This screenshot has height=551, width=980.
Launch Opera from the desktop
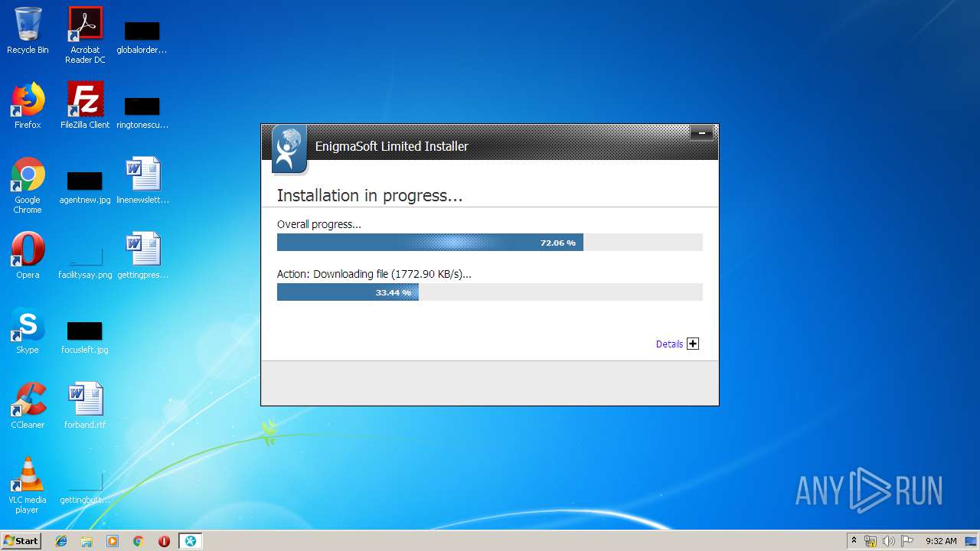tap(28, 256)
